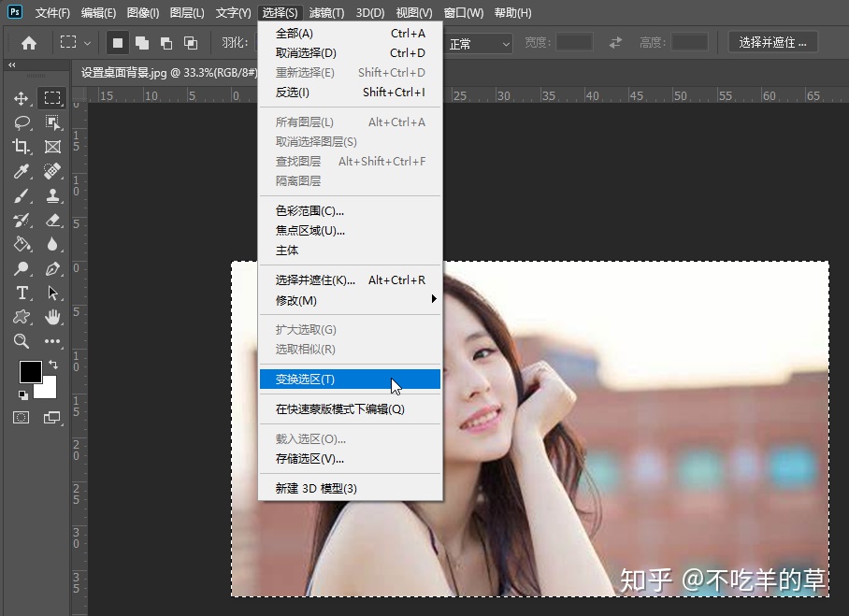Click the foreground black color swatch

[x=30, y=372]
